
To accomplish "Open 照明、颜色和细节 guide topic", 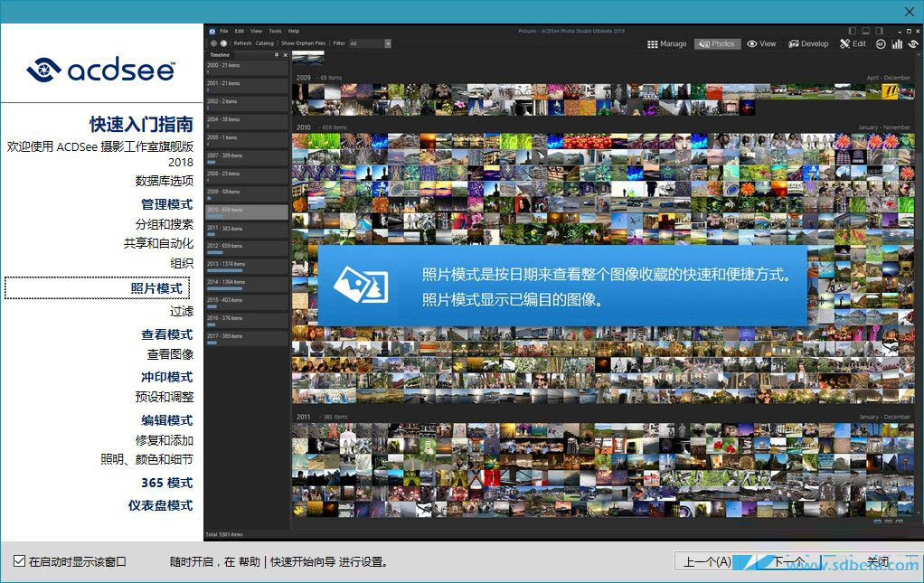I will pos(146,459).
